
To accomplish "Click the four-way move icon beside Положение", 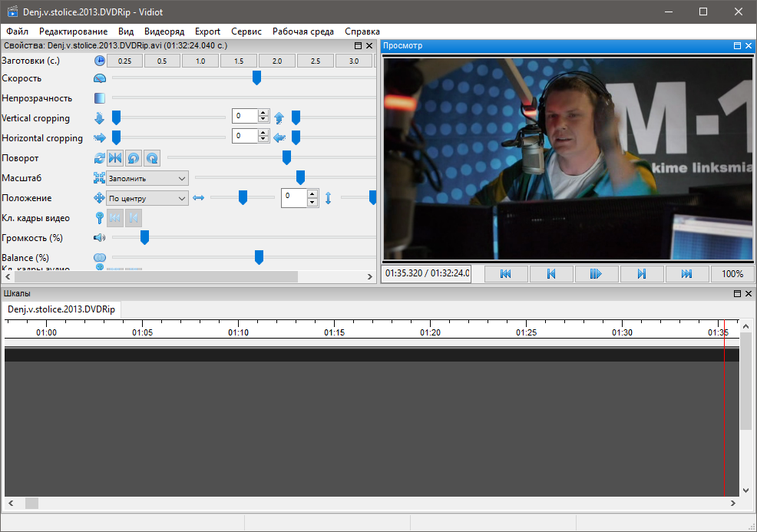I will (100, 198).
